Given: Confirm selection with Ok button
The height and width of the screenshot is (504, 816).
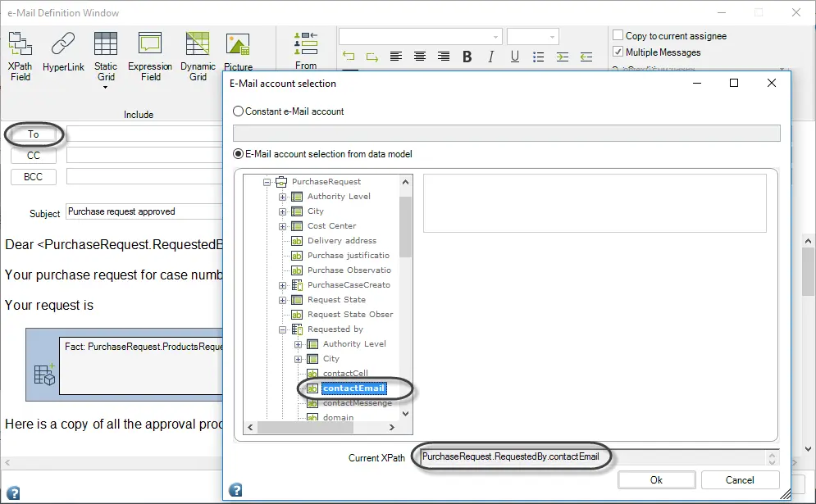Looking at the screenshot, I should click(656, 480).
